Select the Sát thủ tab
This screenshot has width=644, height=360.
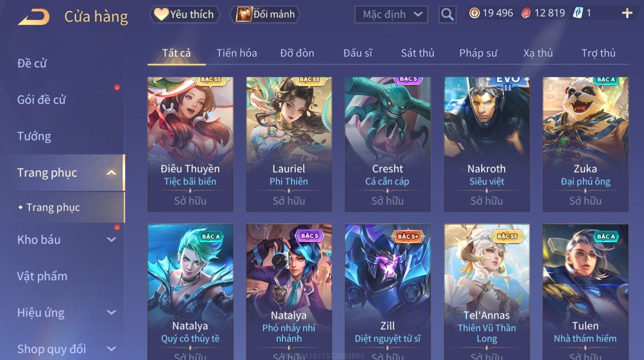418,53
